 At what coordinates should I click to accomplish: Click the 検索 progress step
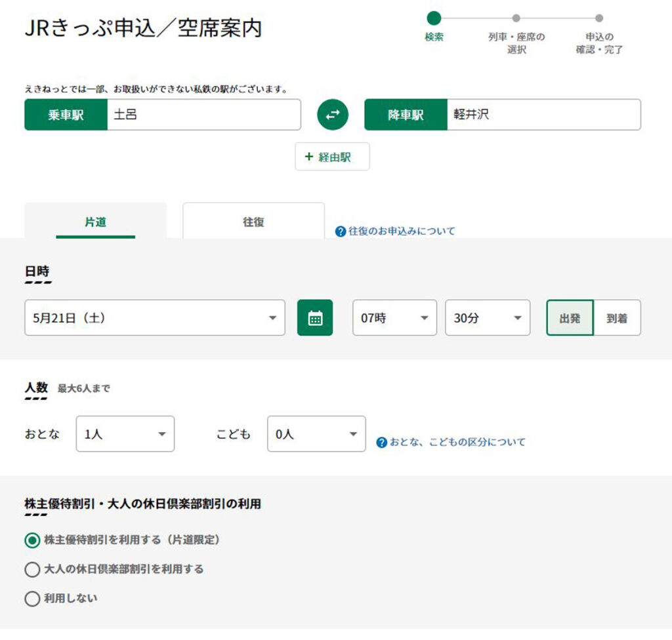(434, 28)
